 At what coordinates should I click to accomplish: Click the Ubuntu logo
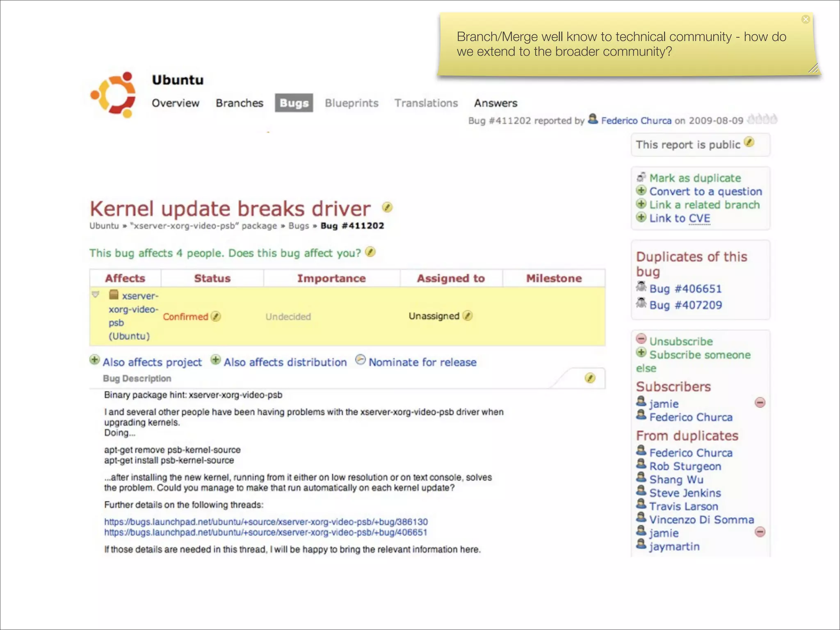click(114, 95)
